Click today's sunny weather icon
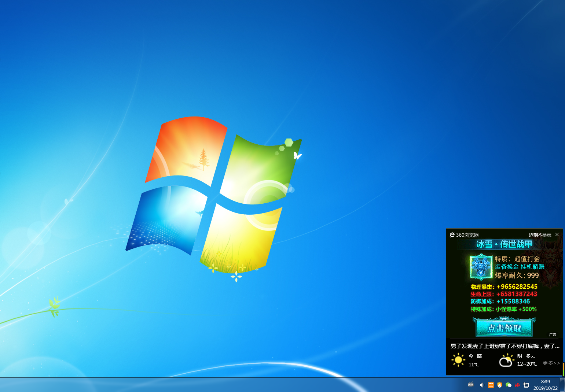Image resolution: width=565 pixels, height=392 pixels. (x=458, y=360)
